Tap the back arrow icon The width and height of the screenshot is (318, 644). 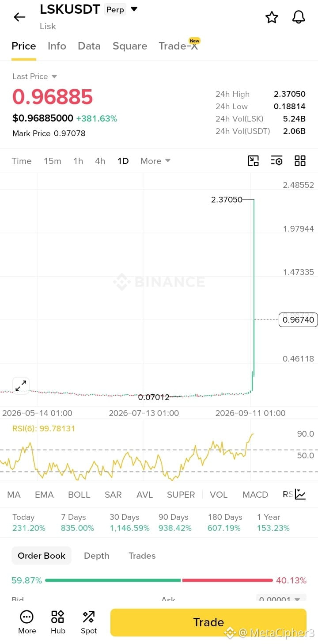(19, 17)
